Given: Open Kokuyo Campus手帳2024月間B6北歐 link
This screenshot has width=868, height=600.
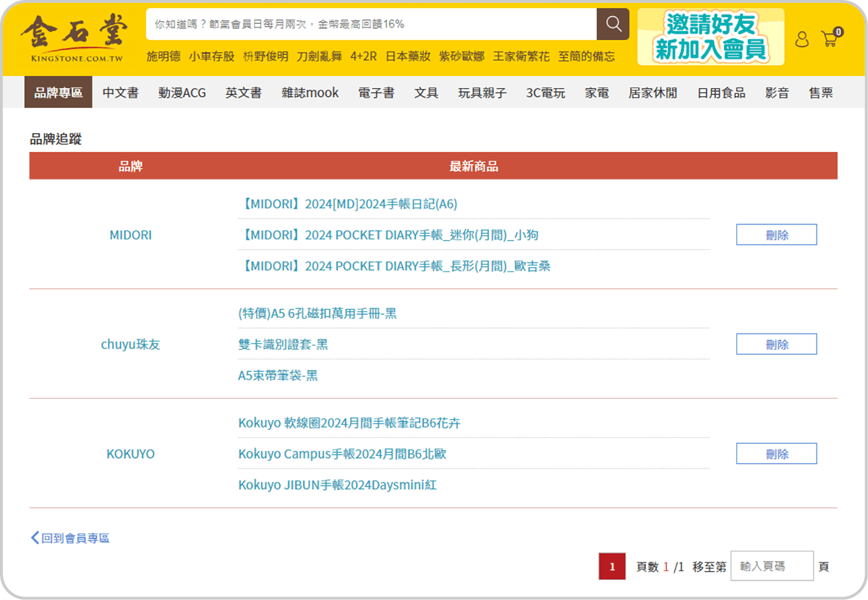Looking at the screenshot, I should coord(347,454).
